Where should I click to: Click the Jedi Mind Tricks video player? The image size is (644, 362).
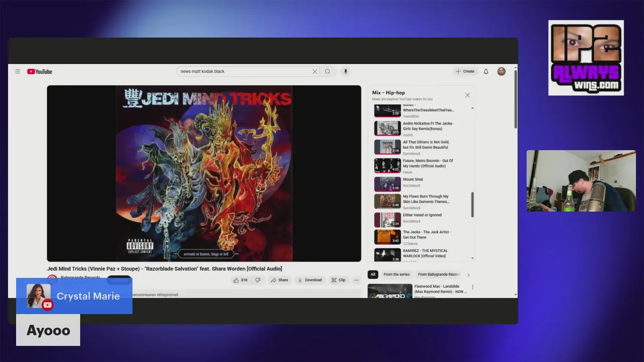204,173
